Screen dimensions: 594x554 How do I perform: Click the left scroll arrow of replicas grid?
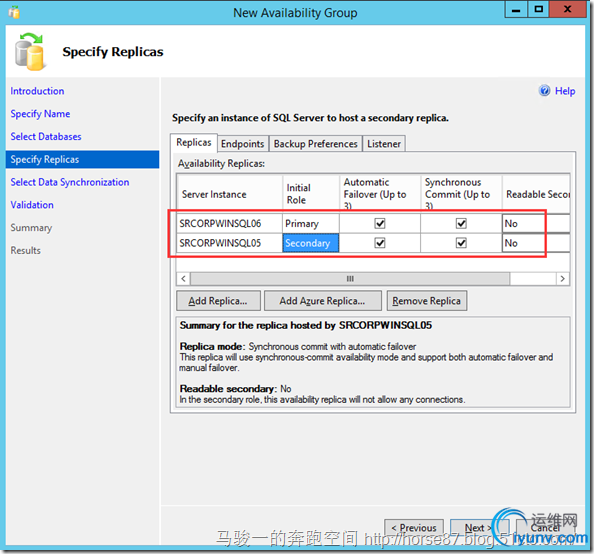[x=183, y=279]
